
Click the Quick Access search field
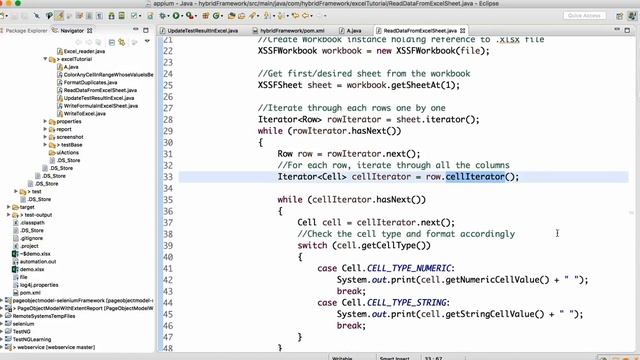[584, 16]
